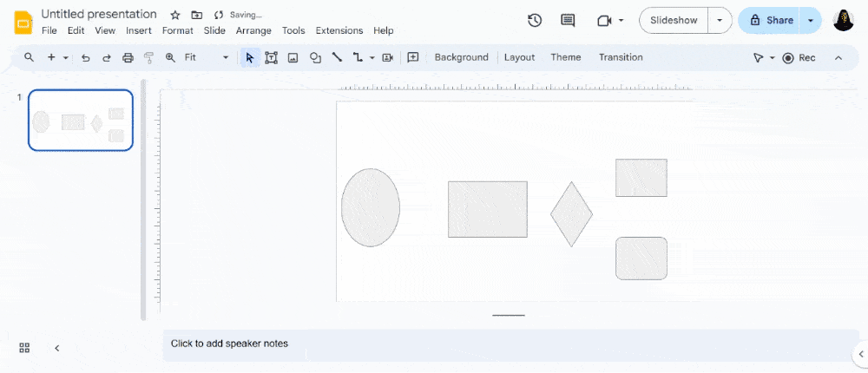Select the ellipse shape on slide

[x=371, y=207]
